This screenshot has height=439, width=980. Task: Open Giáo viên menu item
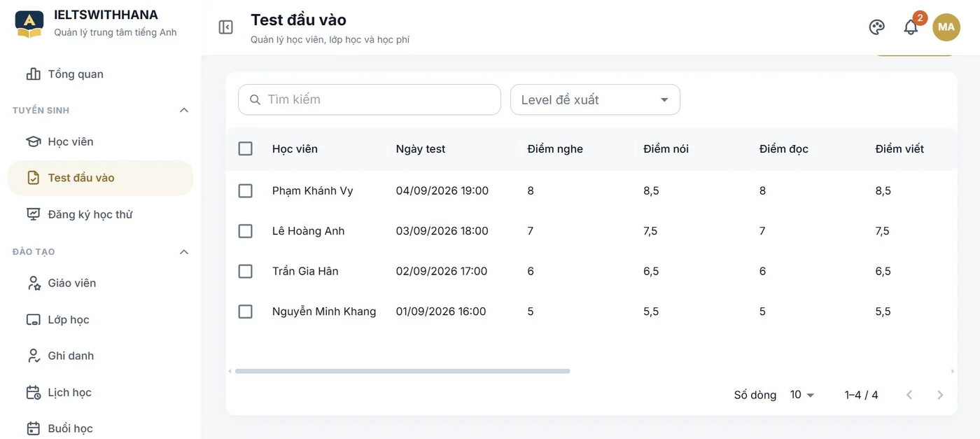(100, 283)
